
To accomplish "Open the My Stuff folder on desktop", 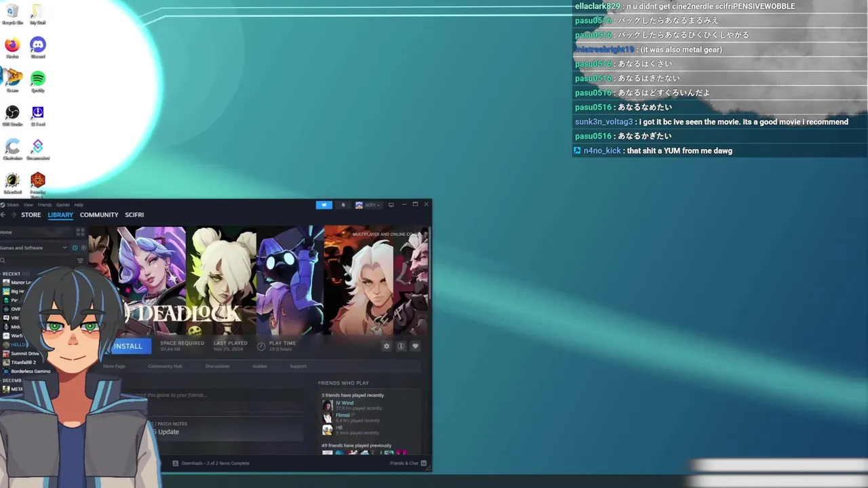I will pos(37,14).
